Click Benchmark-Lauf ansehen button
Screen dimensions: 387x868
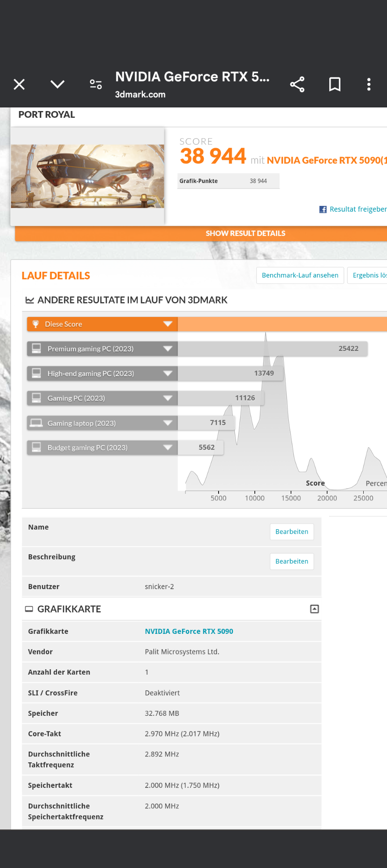pos(300,275)
